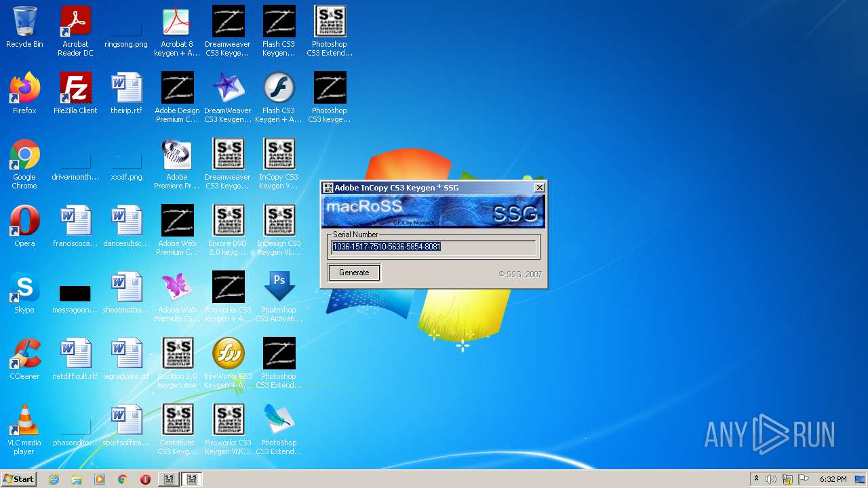868x488 pixels.
Task: Select Photoshop CS3 Extended icon with S&S logo in top row
Action: point(330,32)
